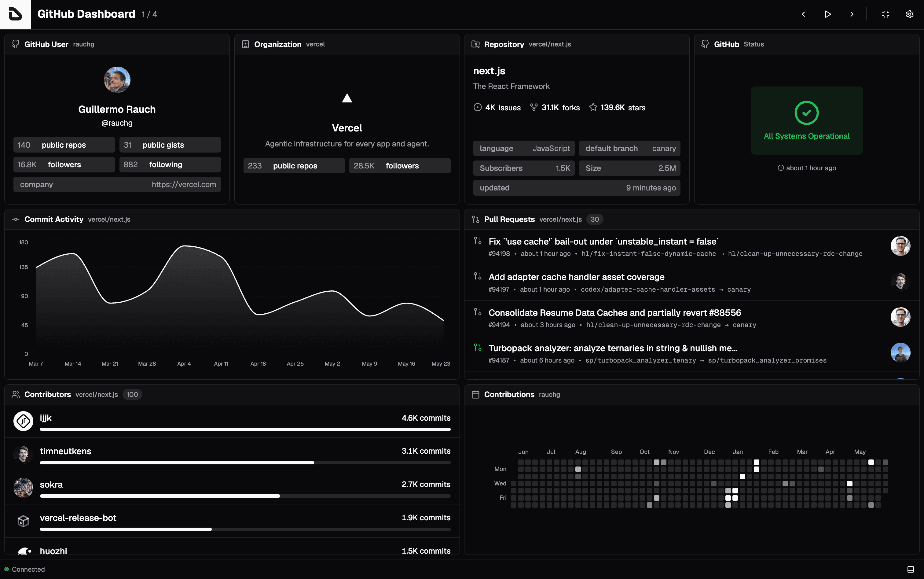This screenshot has width=924, height=579.
Task: Go to previous dashboard page arrow
Action: click(803, 14)
